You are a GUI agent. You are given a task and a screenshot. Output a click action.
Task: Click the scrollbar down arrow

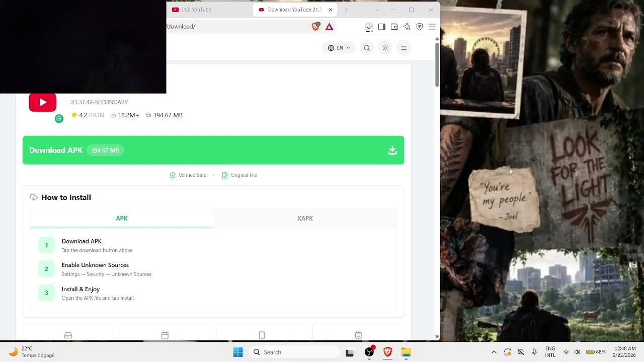[x=437, y=337]
